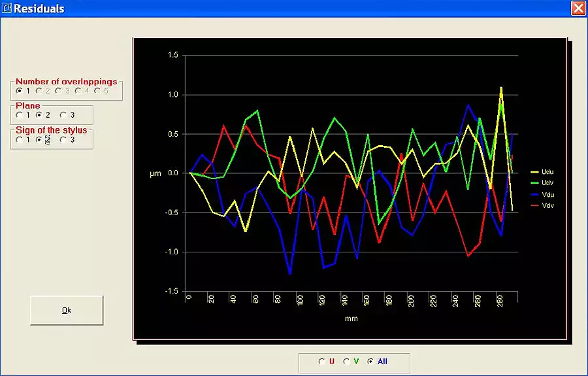Viewport: 588px width, 376px height.
Task: Click the Residuals window title icon
Action: (8, 9)
